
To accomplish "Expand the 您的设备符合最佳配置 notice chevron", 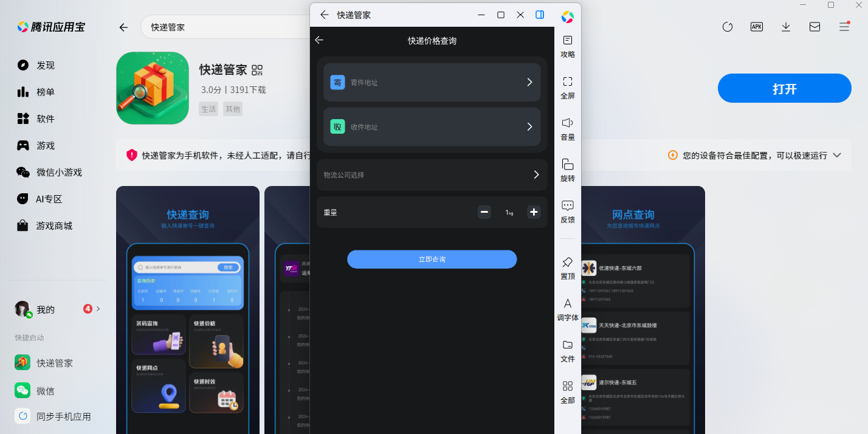I will point(837,155).
